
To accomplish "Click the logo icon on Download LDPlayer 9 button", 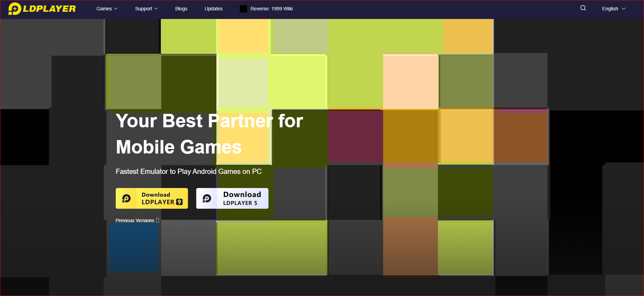I will (126, 198).
